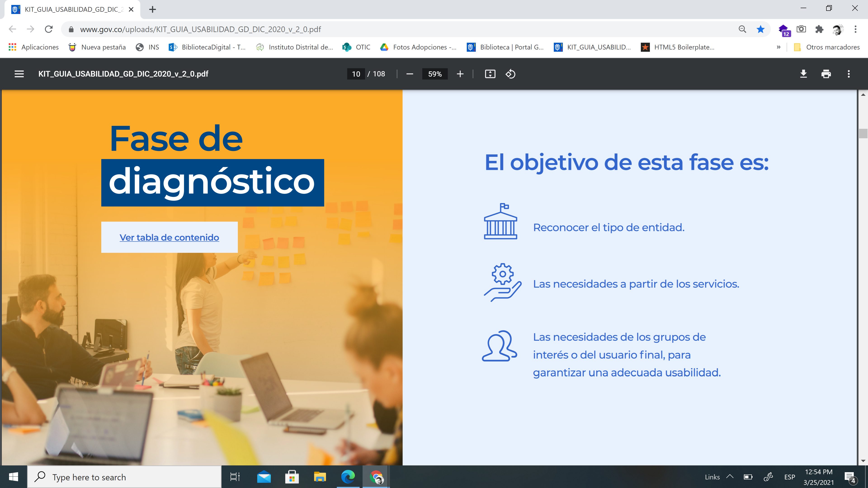Open the notifications action center
Screen dimensions: 868x488
[850, 477]
